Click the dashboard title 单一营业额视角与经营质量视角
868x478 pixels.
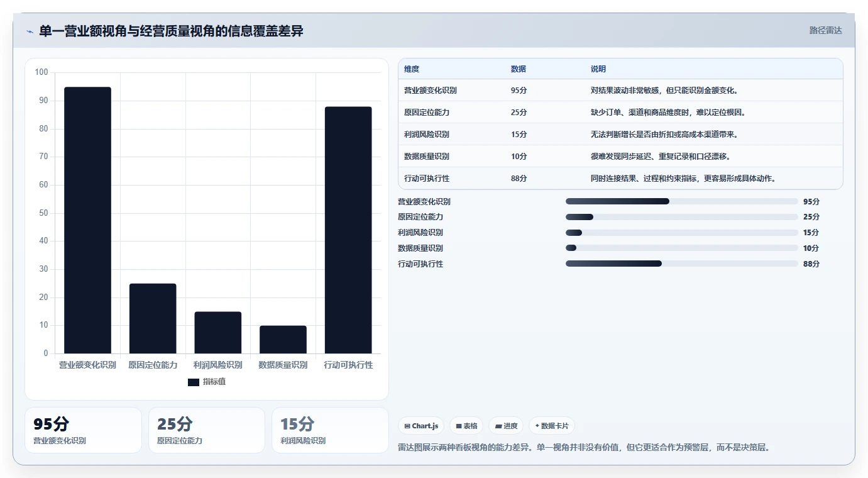171,31
